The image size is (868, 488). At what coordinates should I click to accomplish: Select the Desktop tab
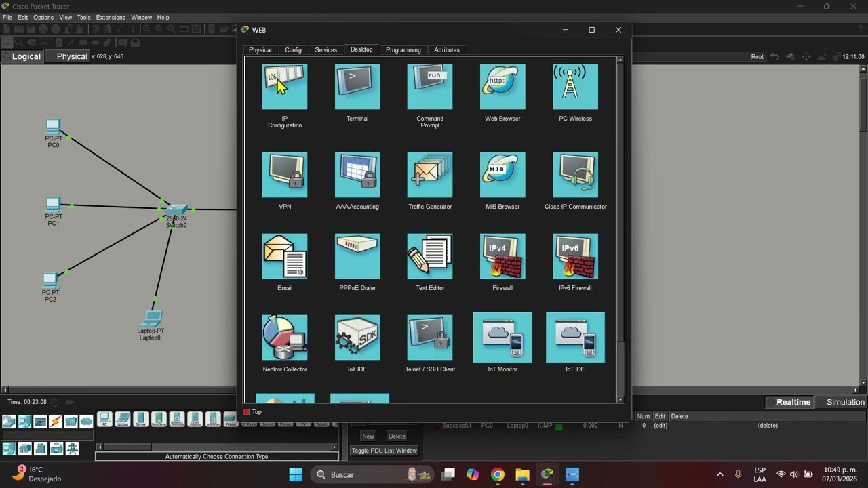click(361, 49)
